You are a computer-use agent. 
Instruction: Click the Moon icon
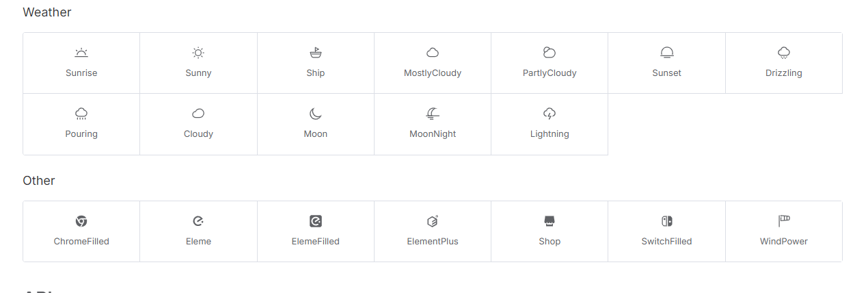(316, 124)
